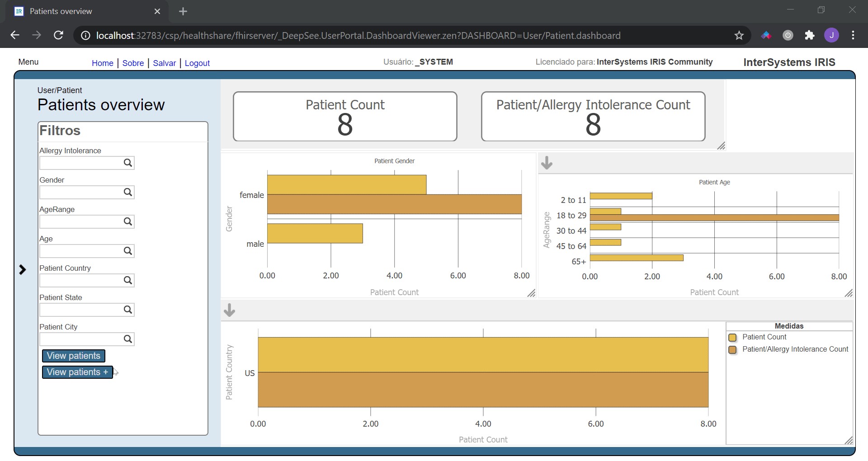Click the down arrow above Patient Age chart
This screenshot has height=461, width=868.
click(x=547, y=163)
